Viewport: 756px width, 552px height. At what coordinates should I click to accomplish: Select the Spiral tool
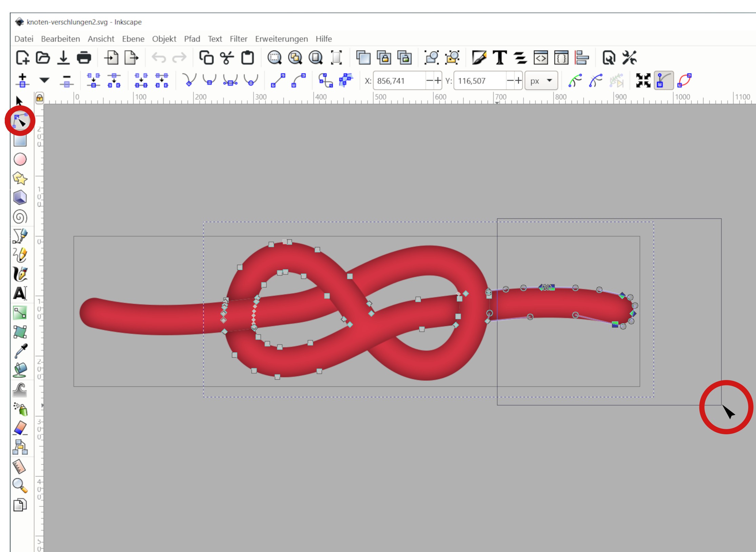click(x=20, y=217)
